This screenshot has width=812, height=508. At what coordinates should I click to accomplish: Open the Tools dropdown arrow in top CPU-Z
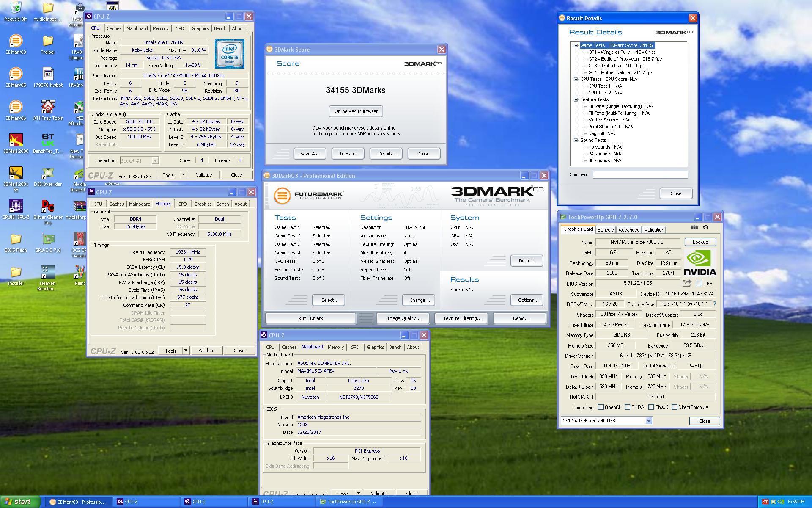[x=183, y=175]
